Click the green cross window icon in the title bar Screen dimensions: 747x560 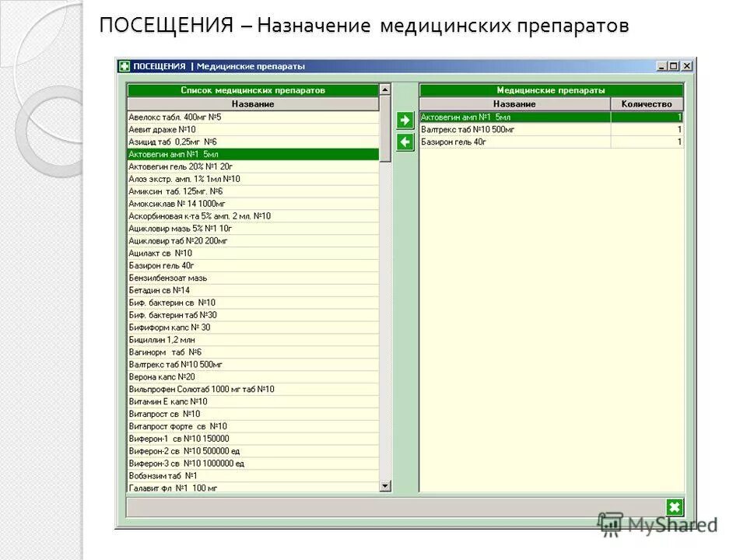tap(124, 66)
